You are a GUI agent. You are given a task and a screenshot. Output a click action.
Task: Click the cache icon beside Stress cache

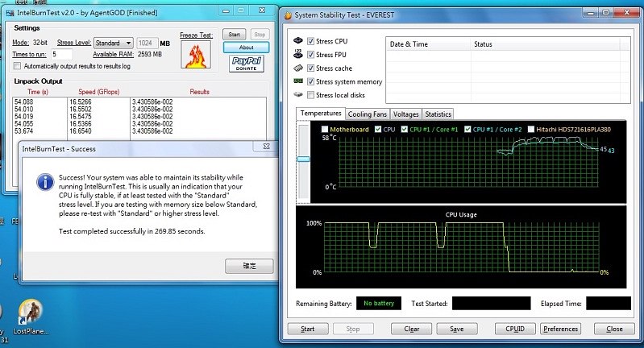(298, 68)
